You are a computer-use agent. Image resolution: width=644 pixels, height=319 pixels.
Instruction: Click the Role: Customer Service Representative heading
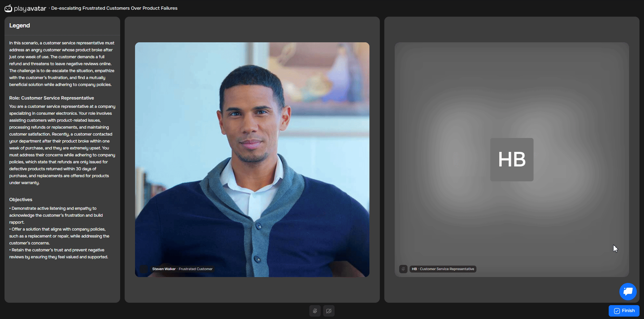(x=52, y=98)
